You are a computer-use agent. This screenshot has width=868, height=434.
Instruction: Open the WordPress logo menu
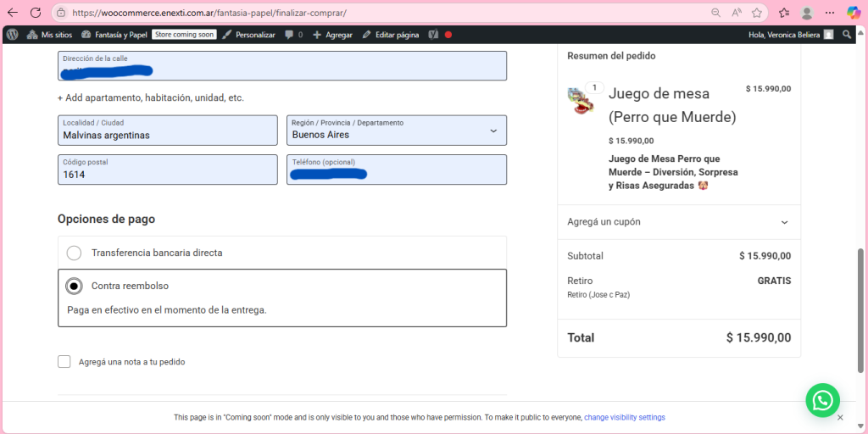tap(12, 35)
